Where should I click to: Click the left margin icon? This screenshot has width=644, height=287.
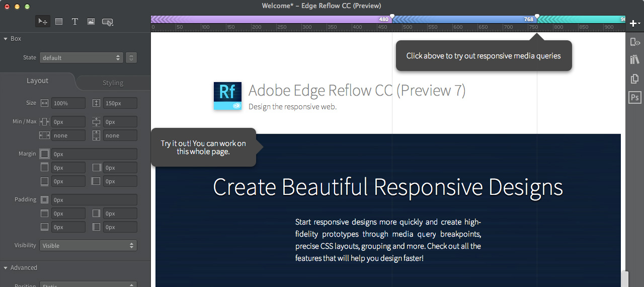point(97,181)
